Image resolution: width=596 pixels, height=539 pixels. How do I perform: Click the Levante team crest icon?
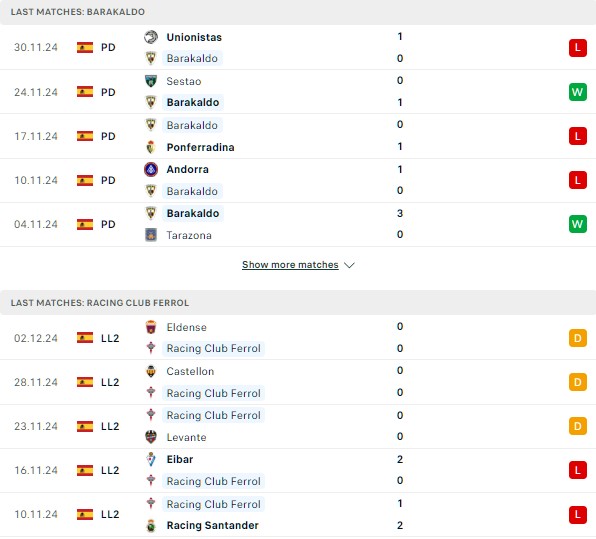(x=151, y=437)
